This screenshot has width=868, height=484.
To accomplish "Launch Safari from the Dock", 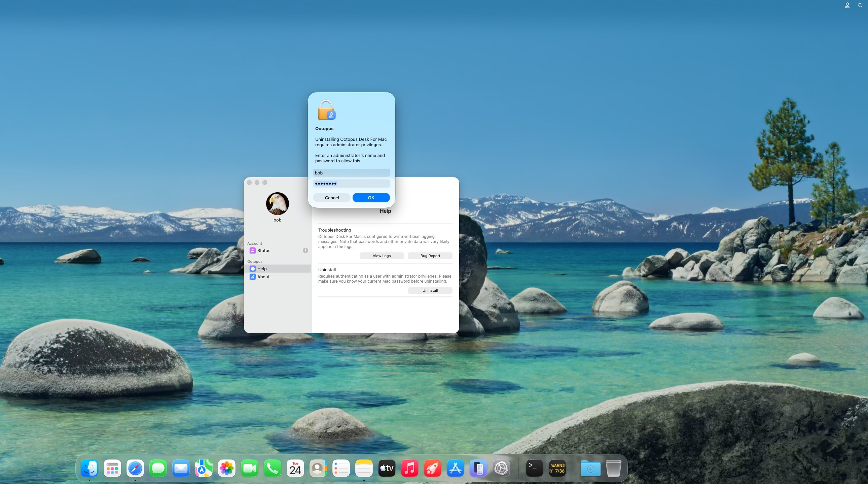I will (135, 468).
